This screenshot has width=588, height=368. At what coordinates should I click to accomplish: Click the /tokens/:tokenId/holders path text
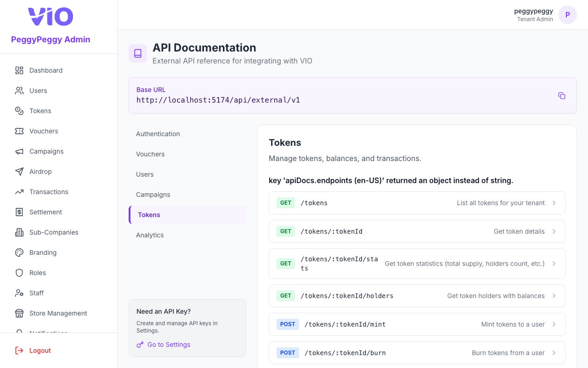347,296
